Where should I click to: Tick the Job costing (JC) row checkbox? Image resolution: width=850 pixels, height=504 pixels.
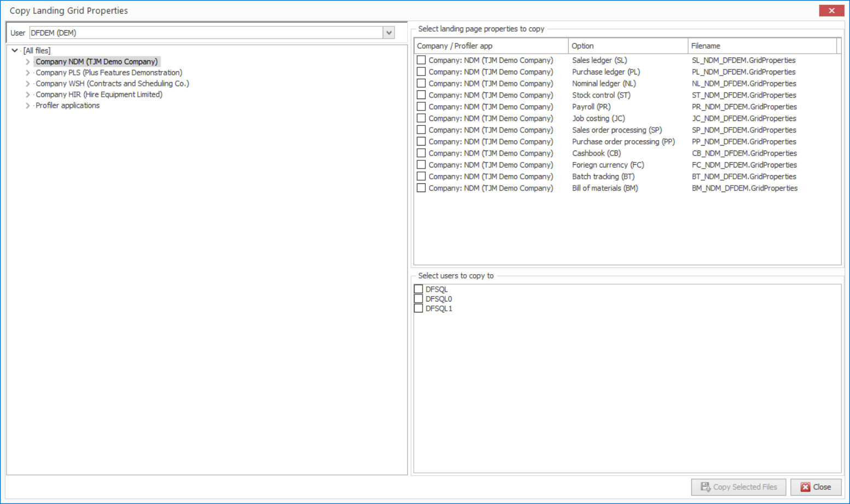coord(421,118)
